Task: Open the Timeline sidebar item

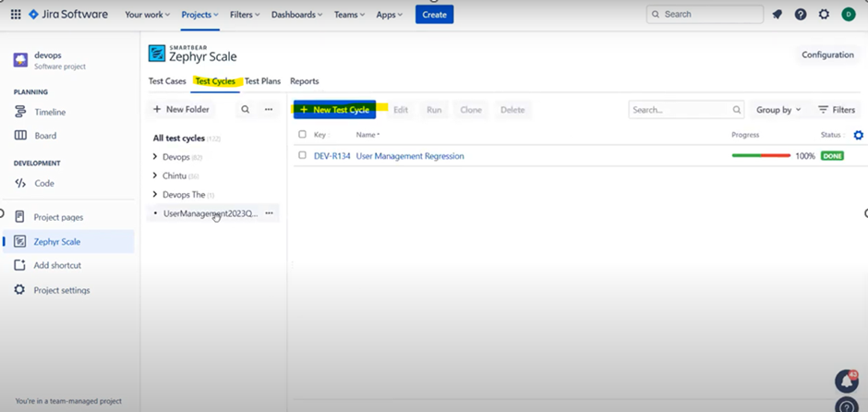Action: coord(50,112)
